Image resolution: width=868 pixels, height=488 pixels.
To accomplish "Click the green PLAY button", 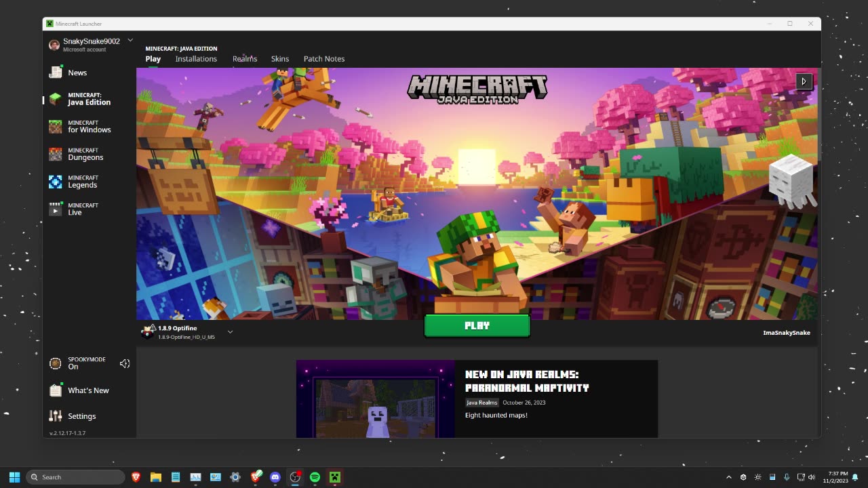I will 477,326.
